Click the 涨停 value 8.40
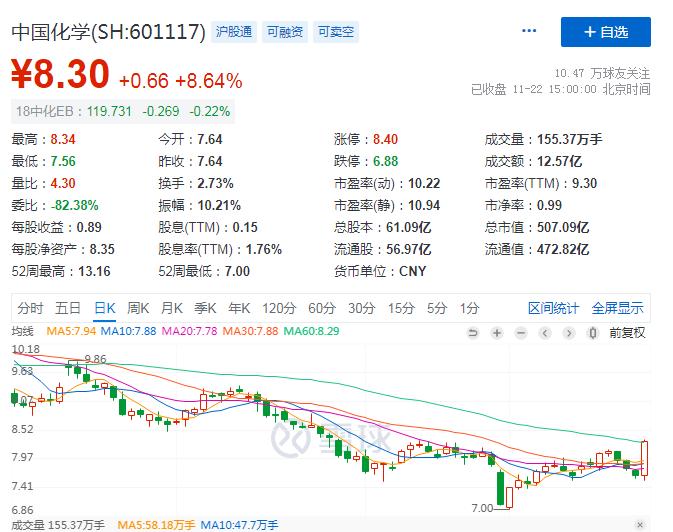The width and height of the screenshot is (673, 532). (385, 140)
